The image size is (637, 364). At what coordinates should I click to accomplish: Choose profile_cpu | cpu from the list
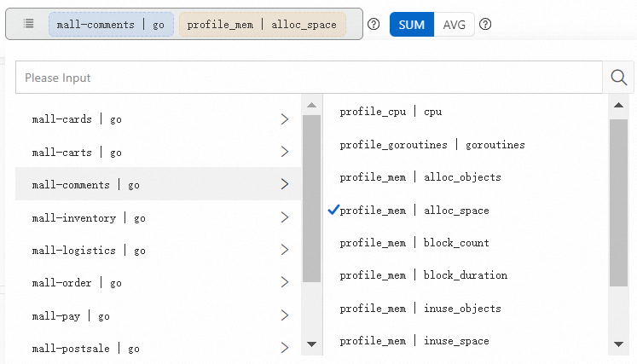tap(391, 112)
